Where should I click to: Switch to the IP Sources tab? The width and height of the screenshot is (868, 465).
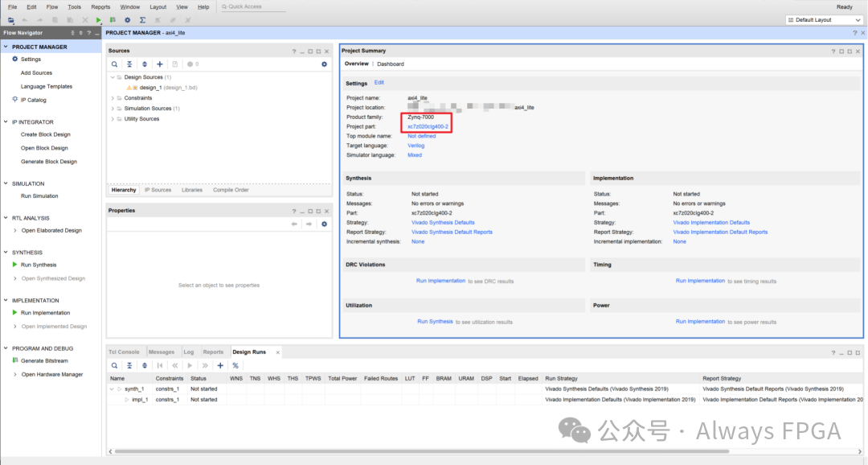(x=158, y=190)
